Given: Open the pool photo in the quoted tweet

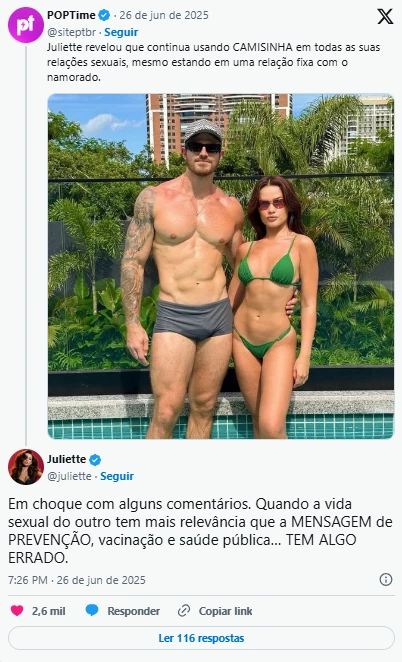Looking at the screenshot, I should click(x=221, y=266).
